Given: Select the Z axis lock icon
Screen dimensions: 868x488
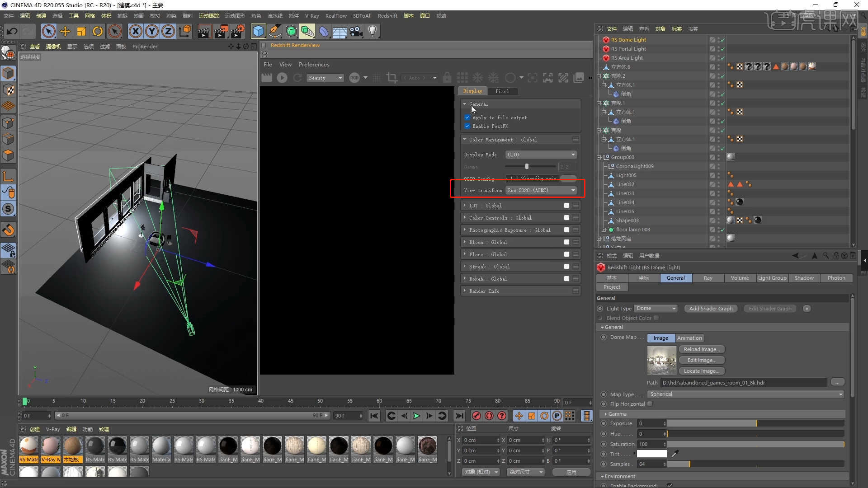Looking at the screenshot, I should [168, 31].
